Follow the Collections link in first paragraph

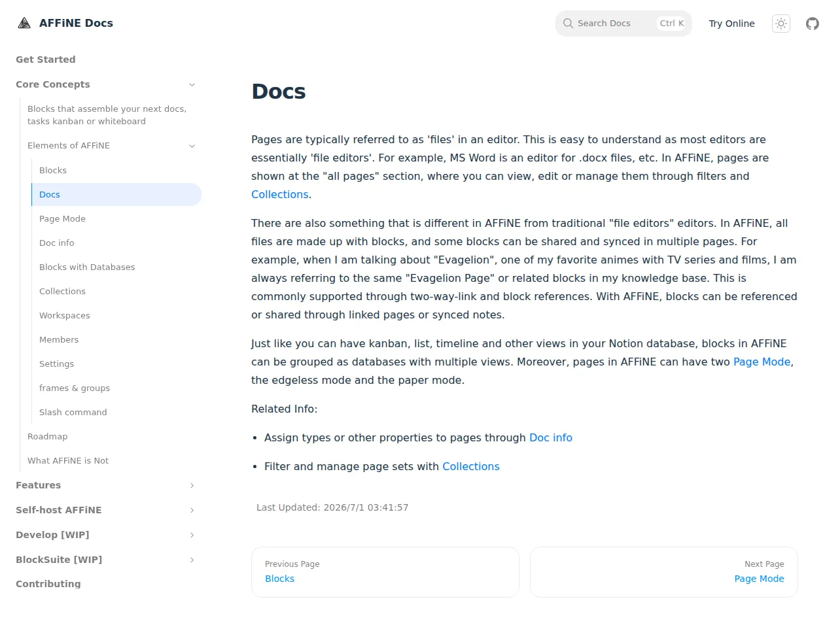[280, 194]
